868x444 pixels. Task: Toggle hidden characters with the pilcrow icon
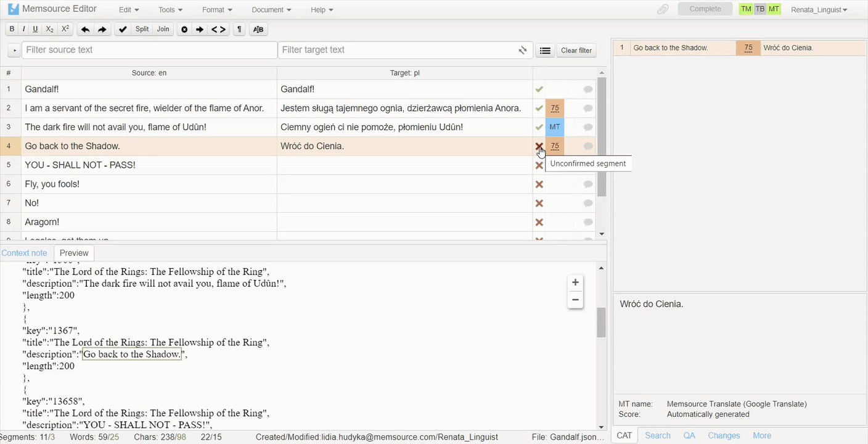pyautogui.click(x=240, y=30)
